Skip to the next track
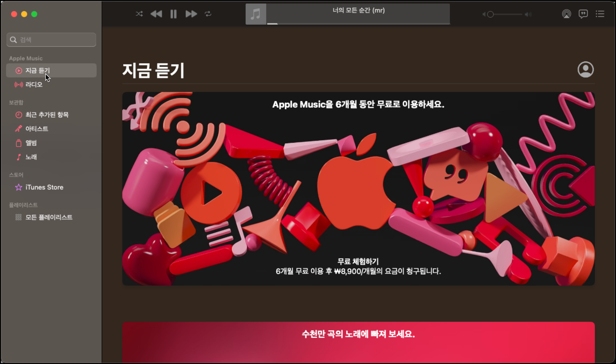616x364 pixels. point(191,14)
